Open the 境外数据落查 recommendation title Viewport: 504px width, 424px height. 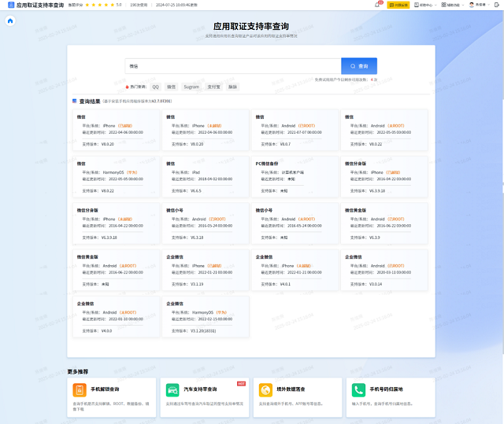click(291, 389)
